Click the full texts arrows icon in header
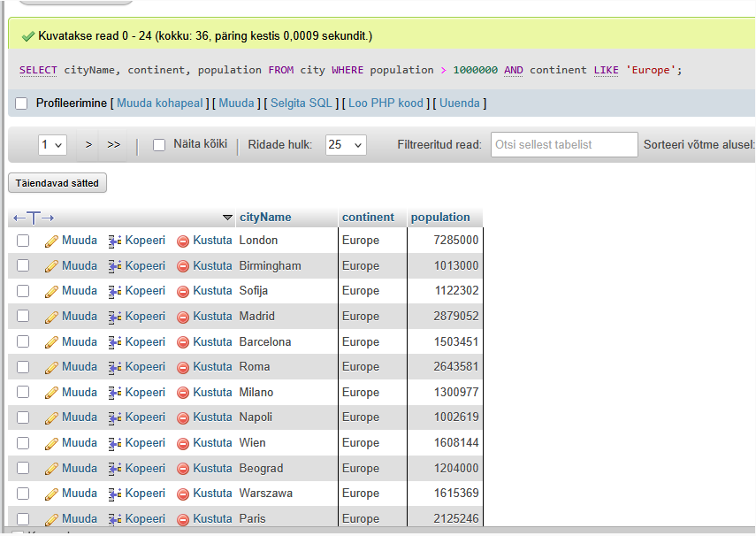756x536 pixels. (x=34, y=218)
